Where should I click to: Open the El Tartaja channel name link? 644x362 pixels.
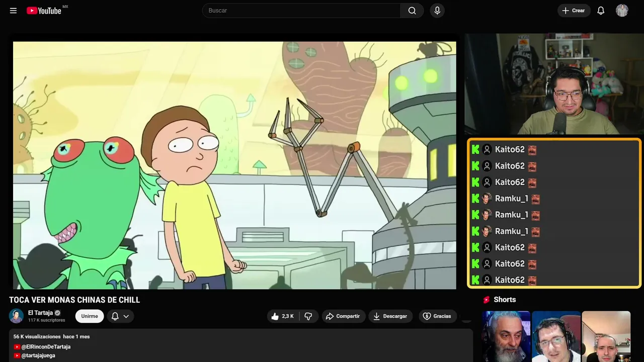pyautogui.click(x=40, y=313)
